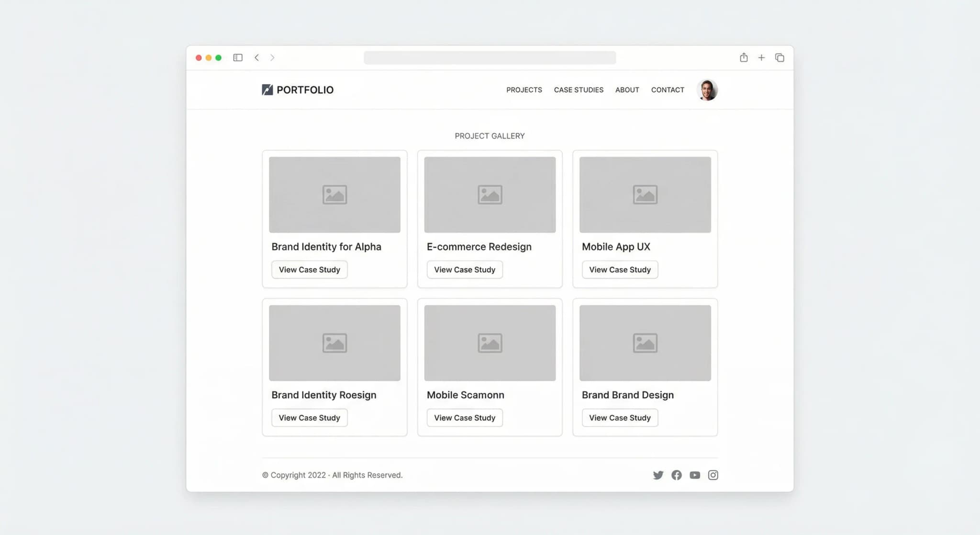
Task: Click the Facebook icon in the footer
Action: pyautogui.click(x=676, y=475)
